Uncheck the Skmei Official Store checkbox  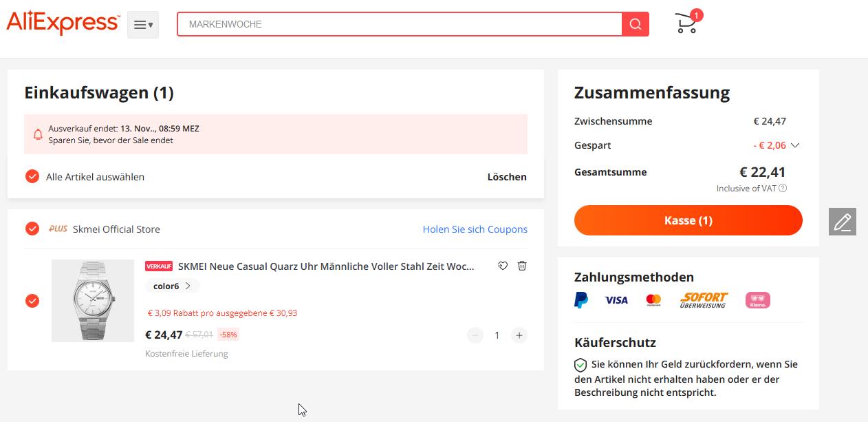click(32, 229)
